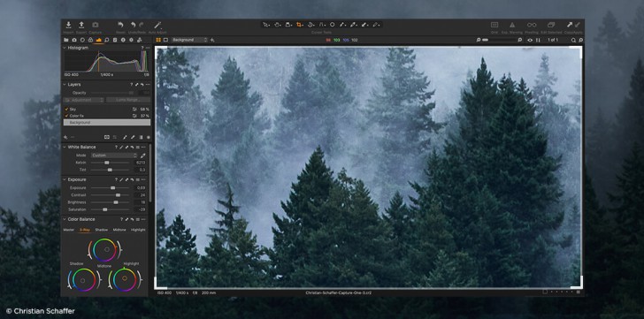
Task: Open the Exposure tool tab
Action: coord(98,40)
